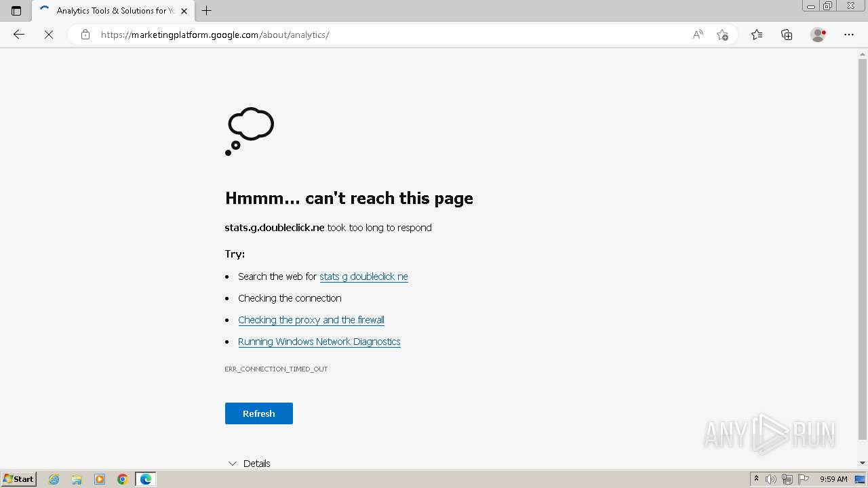Open the Action Center flag icon
The height and width of the screenshot is (488, 868).
(804, 479)
